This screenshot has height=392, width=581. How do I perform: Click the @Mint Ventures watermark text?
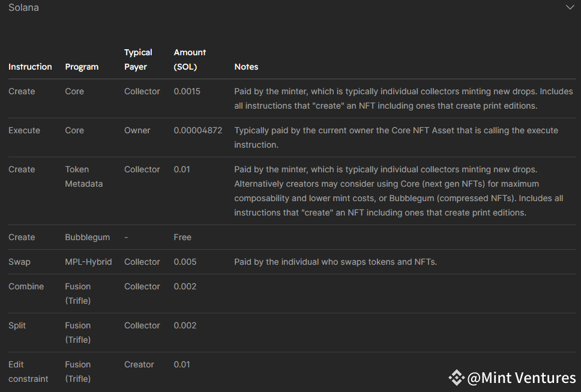(x=521, y=378)
